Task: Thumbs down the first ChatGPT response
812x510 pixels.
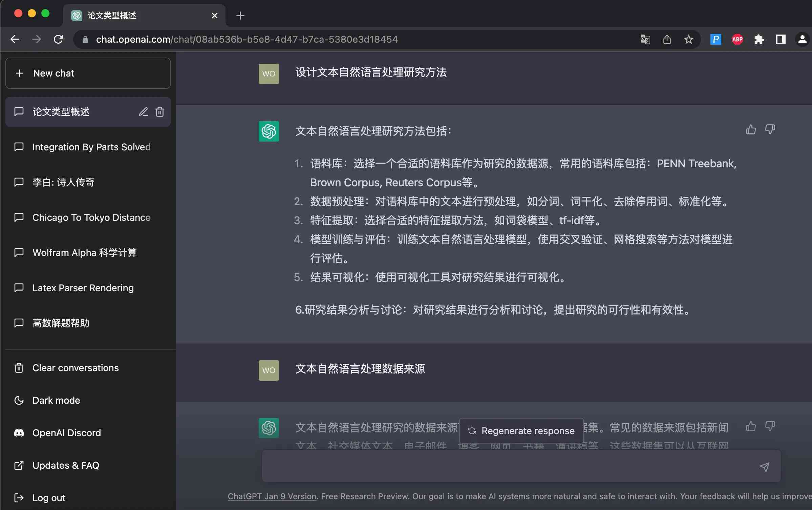Action: (x=770, y=129)
